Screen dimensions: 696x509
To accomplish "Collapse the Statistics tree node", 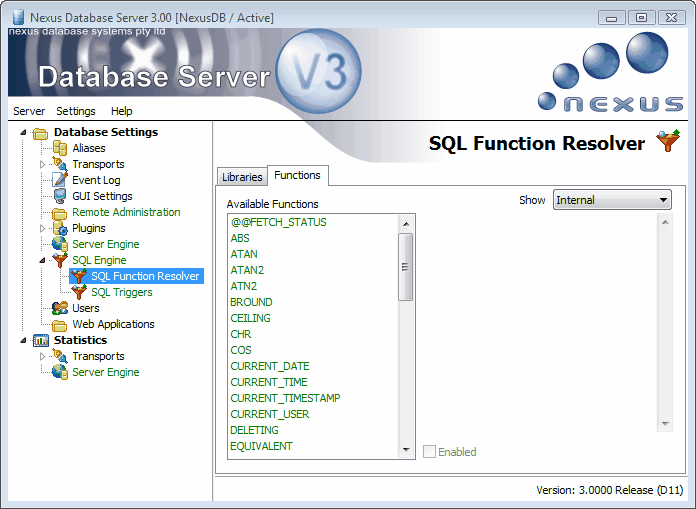I will coord(24,340).
